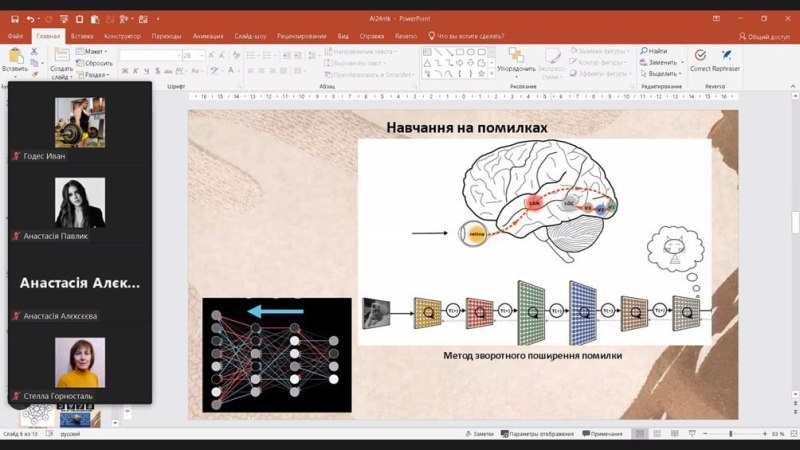The image size is (800, 450).
Task: Open the Вставка ribbon tab
Action: [x=83, y=36]
